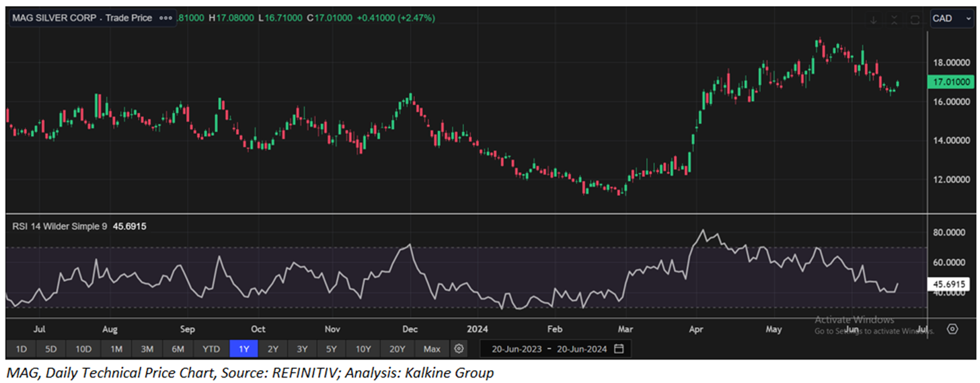Screen dimensions: 980x383
Task: Select the 3Y time range
Action: [x=303, y=349]
